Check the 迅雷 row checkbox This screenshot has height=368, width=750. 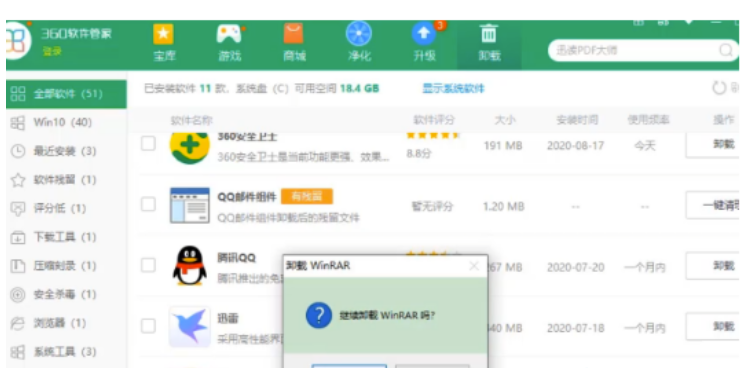[148, 326]
